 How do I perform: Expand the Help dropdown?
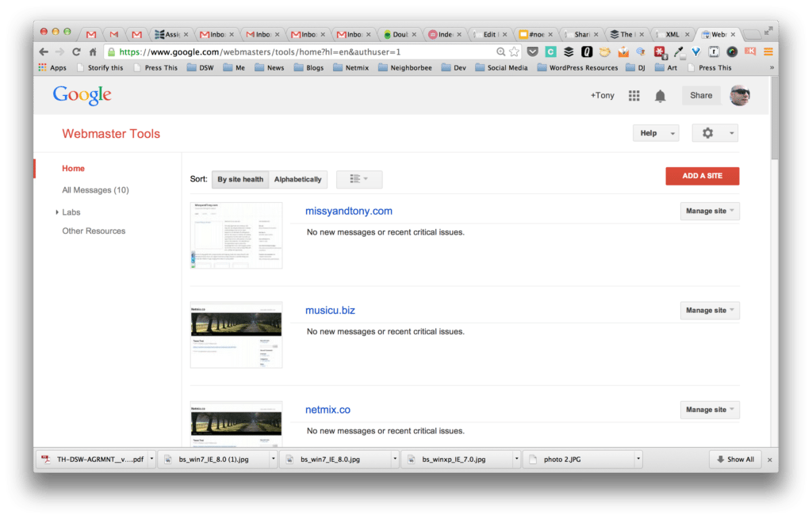click(655, 133)
